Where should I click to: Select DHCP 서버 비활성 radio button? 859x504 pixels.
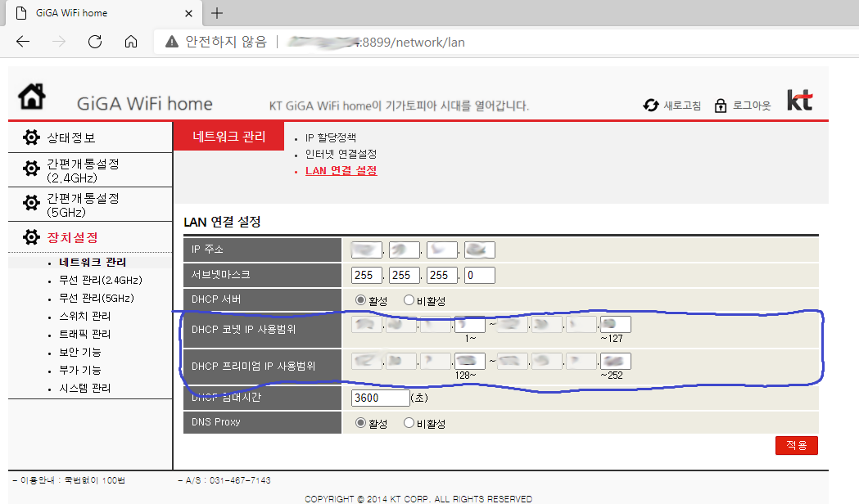[x=409, y=300]
